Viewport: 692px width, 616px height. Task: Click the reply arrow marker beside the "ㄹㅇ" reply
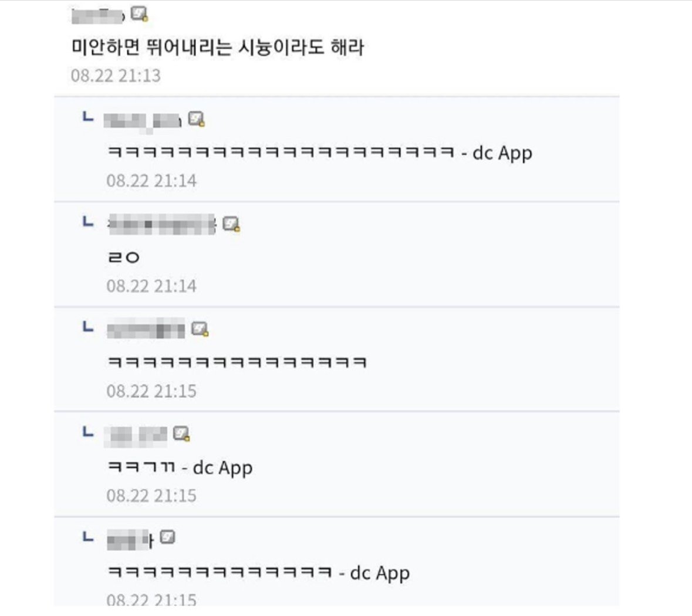click(88, 222)
